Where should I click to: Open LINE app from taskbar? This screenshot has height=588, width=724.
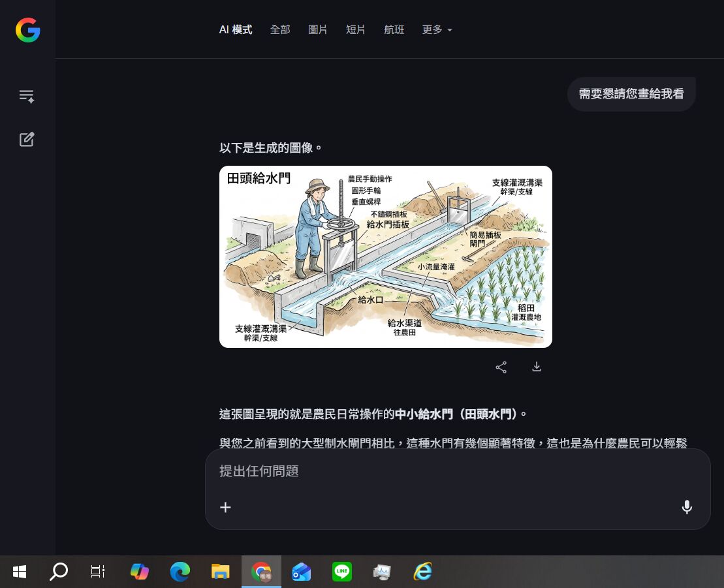pos(342,572)
